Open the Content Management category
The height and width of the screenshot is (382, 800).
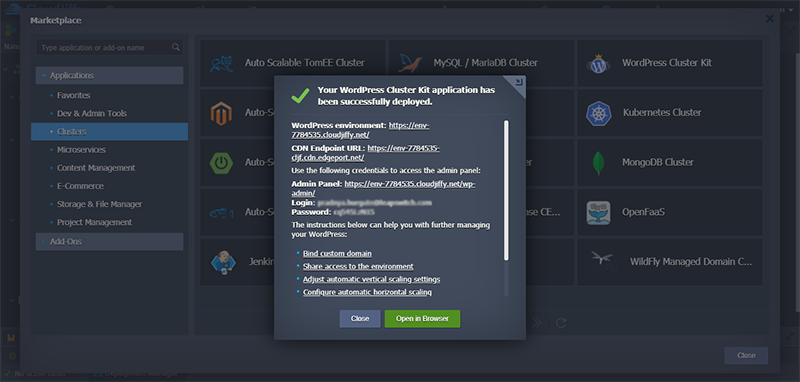pyautogui.click(x=96, y=168)
